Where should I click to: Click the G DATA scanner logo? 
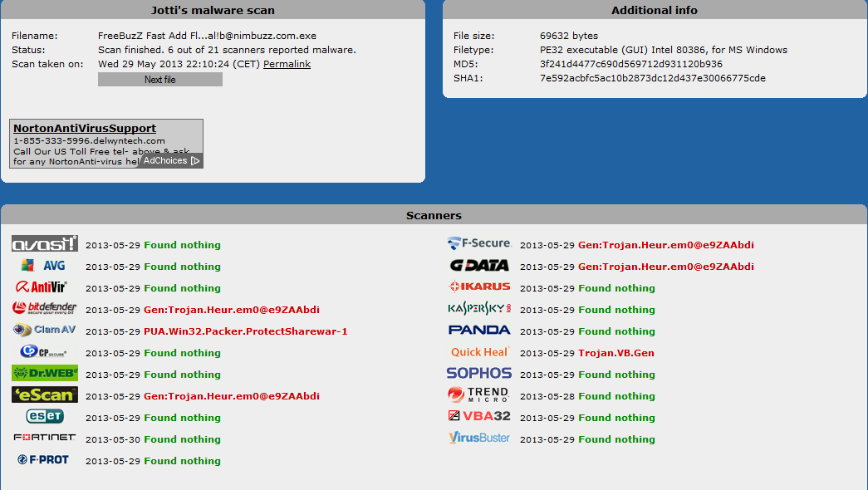[x=479, y=265]
